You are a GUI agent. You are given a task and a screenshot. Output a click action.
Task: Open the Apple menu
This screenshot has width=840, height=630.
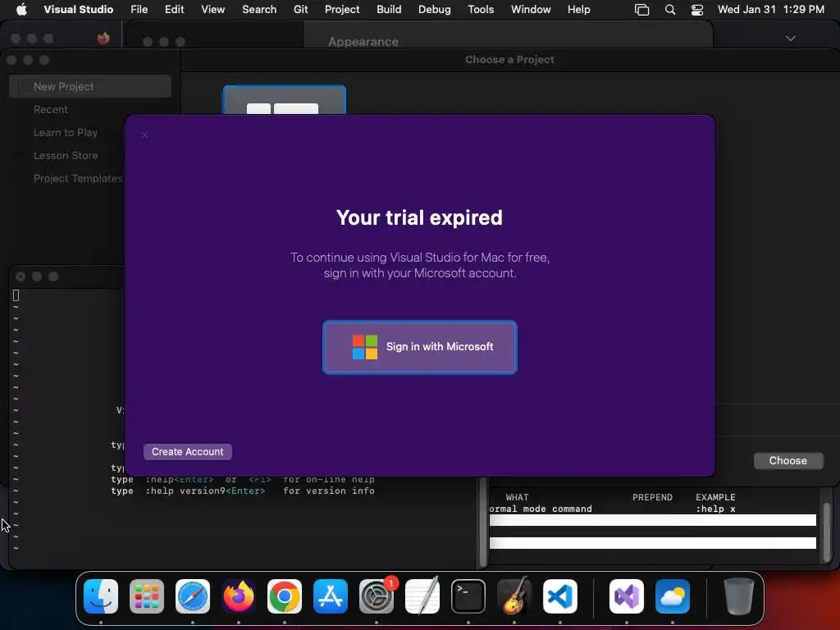pyautogui.click(x=21, y=10)
